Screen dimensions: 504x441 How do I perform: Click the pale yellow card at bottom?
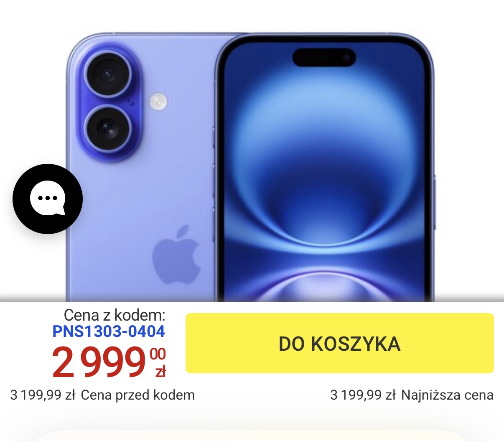click(252, 435)
